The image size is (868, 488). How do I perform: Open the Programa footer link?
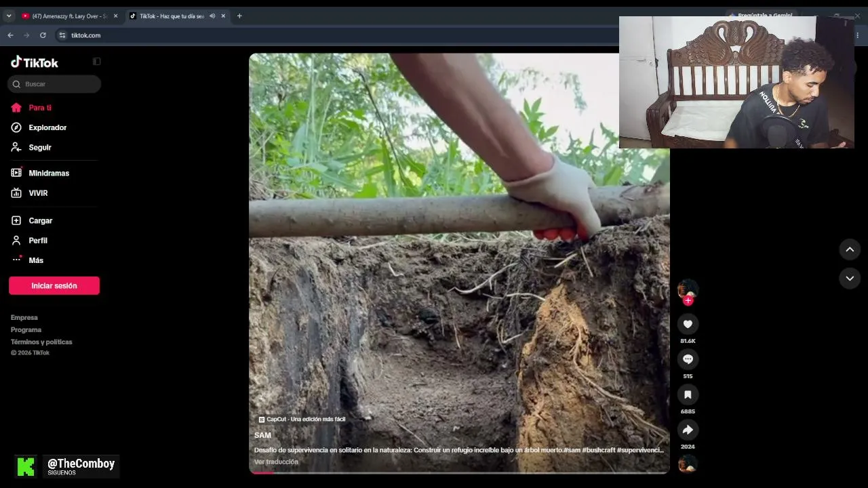(26, 330)
